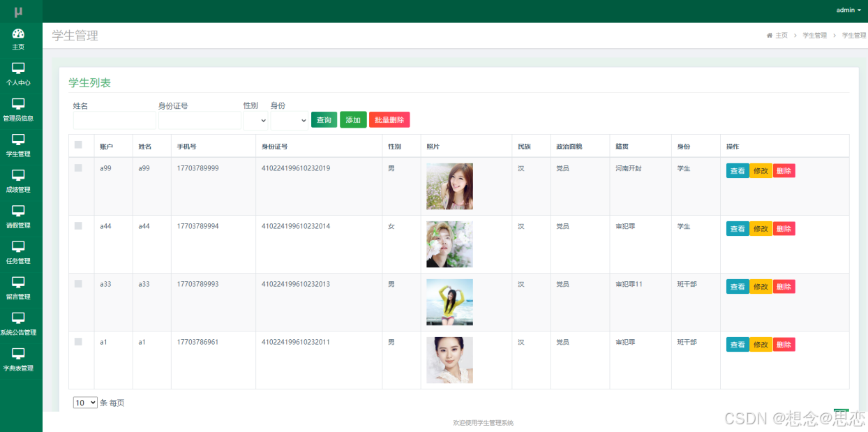
Task: Check the checkbox for row a44
Action: pos(78,226)
